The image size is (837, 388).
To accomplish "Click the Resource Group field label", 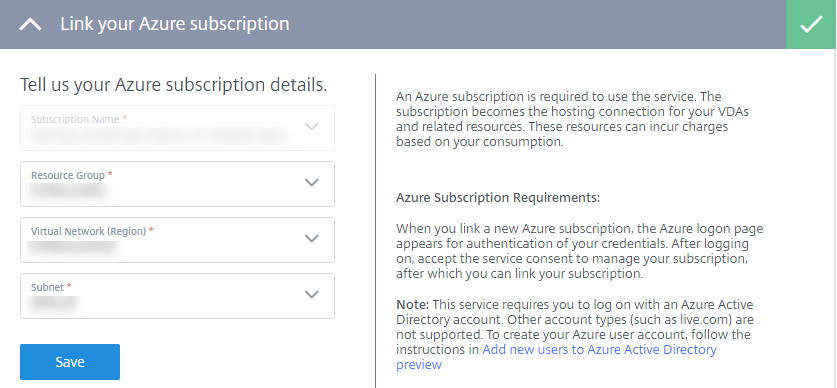I will pos(72,175).
